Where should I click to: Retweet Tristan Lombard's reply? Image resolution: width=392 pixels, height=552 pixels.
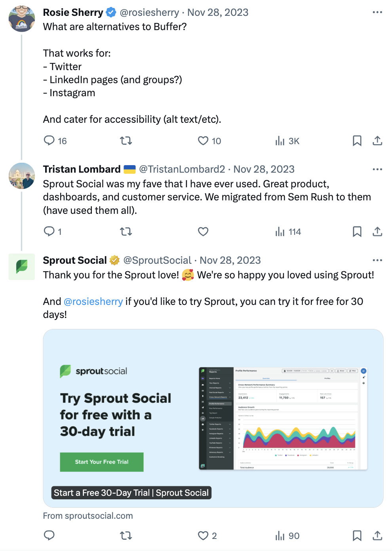pos(126,231)
